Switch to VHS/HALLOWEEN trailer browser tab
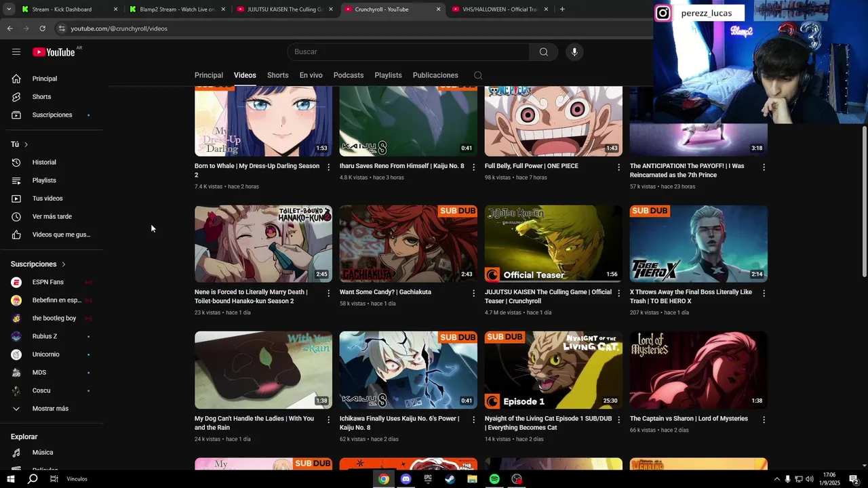 pos(500,9)
